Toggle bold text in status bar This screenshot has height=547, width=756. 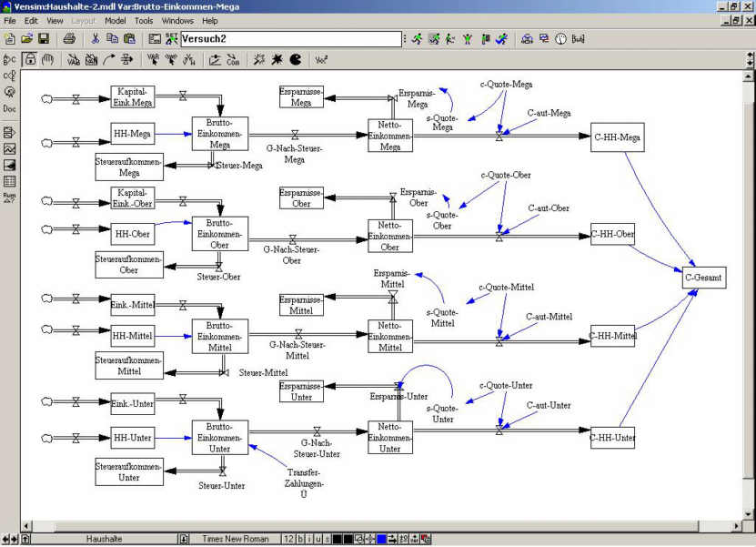click(x=300, y=539)
